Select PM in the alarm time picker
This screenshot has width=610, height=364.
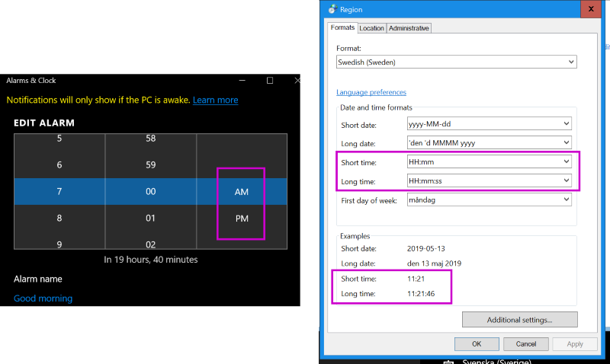[242, 219]
